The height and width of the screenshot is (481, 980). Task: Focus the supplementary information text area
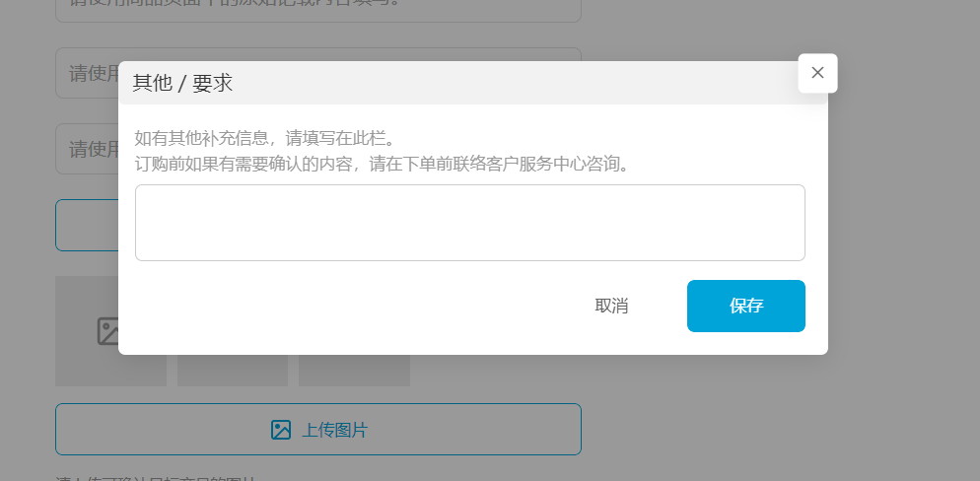pos(470,223)
